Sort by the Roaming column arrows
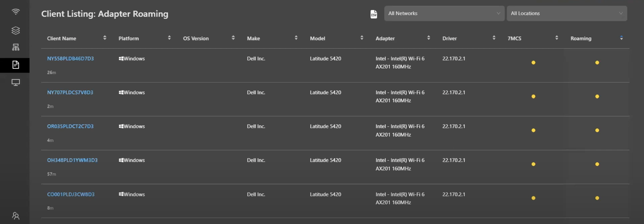This screenshot has height=224, width=644. pyautogui.click(x=621, y=38)
